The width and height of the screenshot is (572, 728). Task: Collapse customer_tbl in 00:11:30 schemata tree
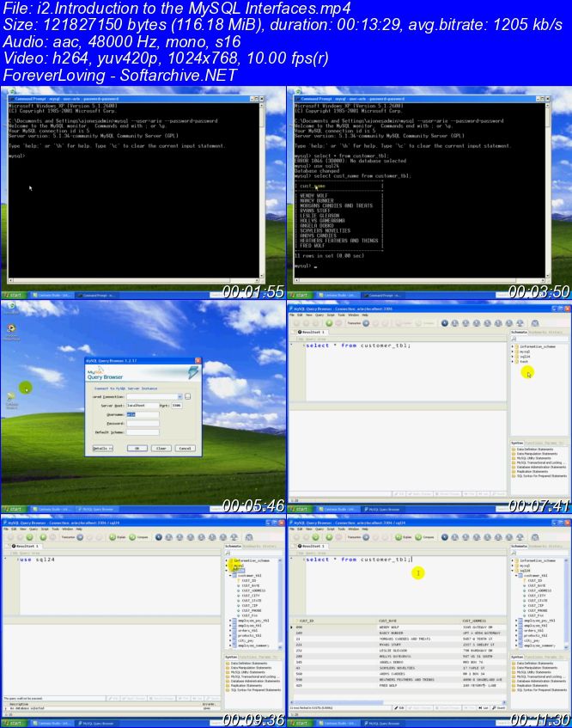pos(516,576)
